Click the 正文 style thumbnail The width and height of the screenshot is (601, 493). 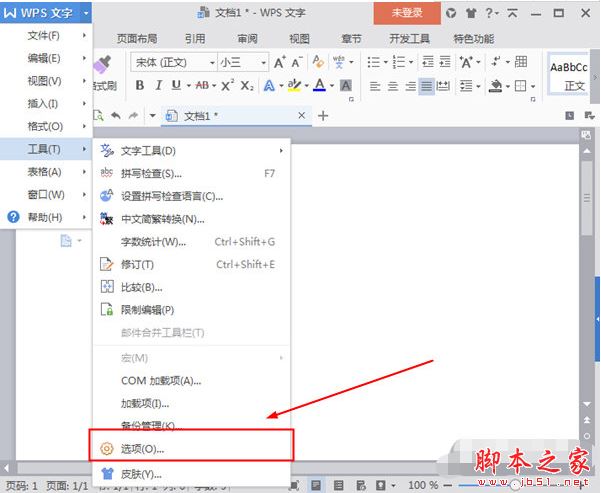pos(569,75)
